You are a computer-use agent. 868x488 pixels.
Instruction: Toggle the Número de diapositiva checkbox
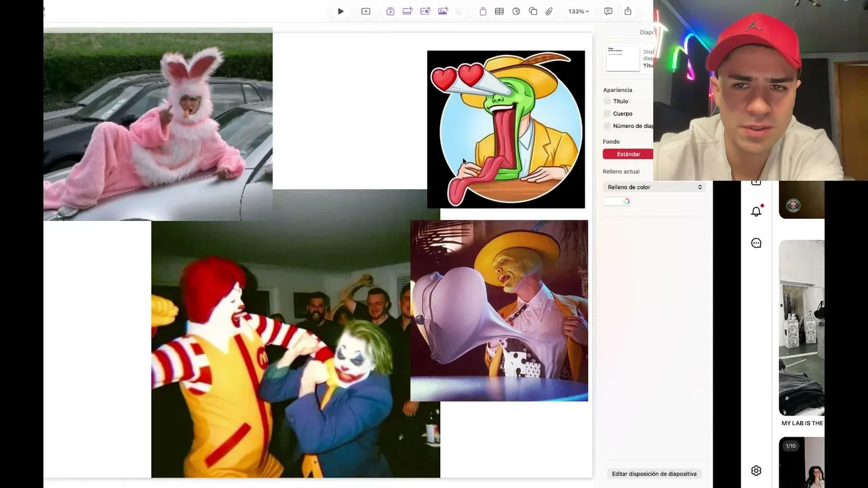coord(608,125)
